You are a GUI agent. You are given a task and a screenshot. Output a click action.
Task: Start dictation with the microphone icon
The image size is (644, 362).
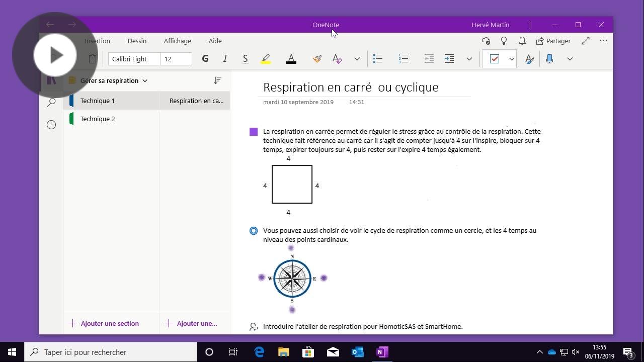coord(549,59)
